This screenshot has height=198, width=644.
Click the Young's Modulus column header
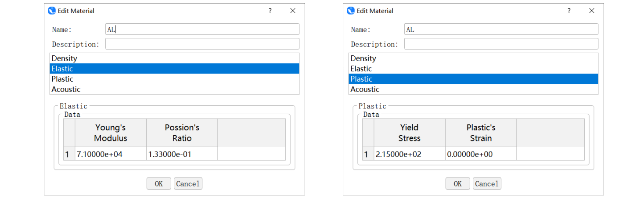[x=111, y=133]
